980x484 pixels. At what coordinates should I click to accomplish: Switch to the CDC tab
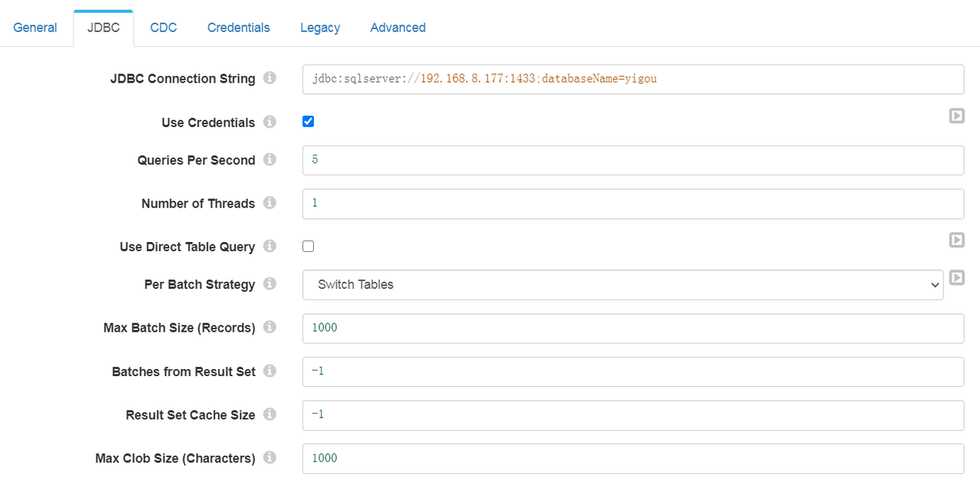pyautogui.click(x=163, y=28)
